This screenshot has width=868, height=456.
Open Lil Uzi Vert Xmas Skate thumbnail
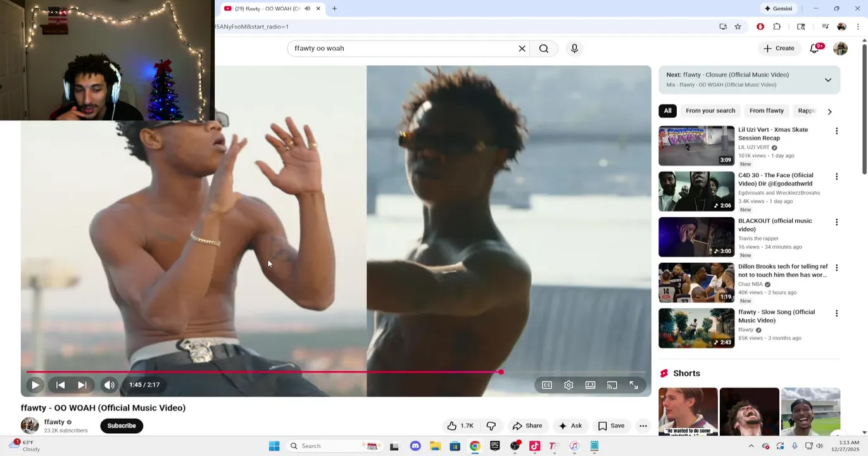696,146
